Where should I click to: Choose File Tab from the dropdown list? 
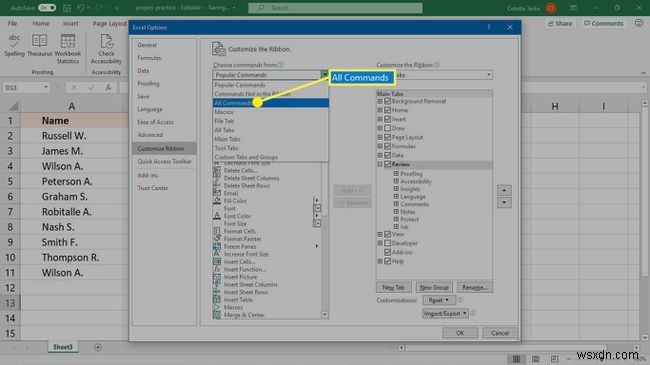(271, 121)
